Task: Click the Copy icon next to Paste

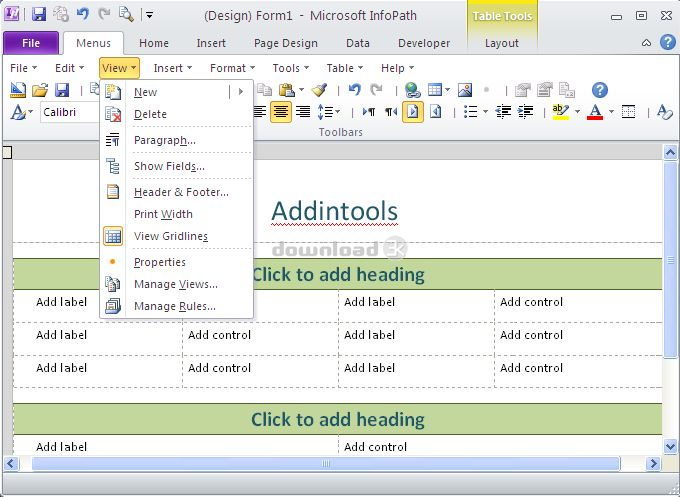Action: point(264,90)
